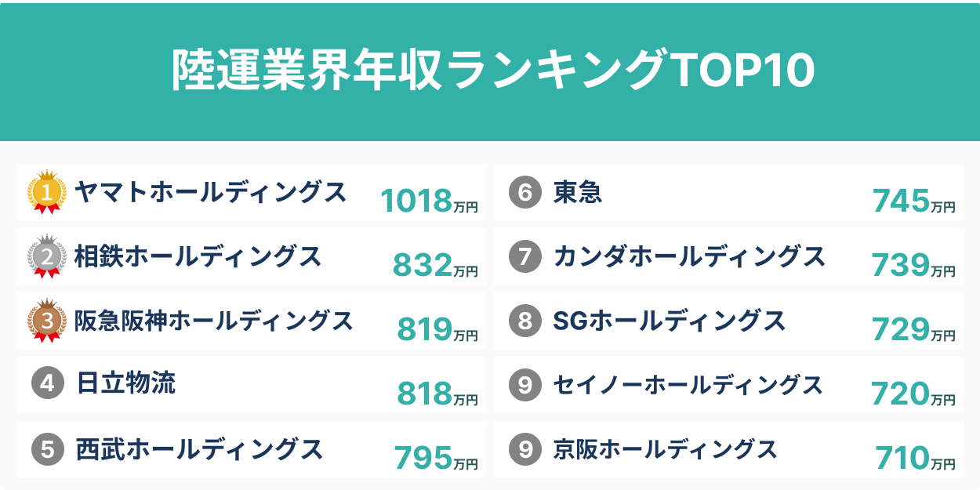Select the ヤマトホールディングス company name

pyautogui.click(x=210, y=192)
